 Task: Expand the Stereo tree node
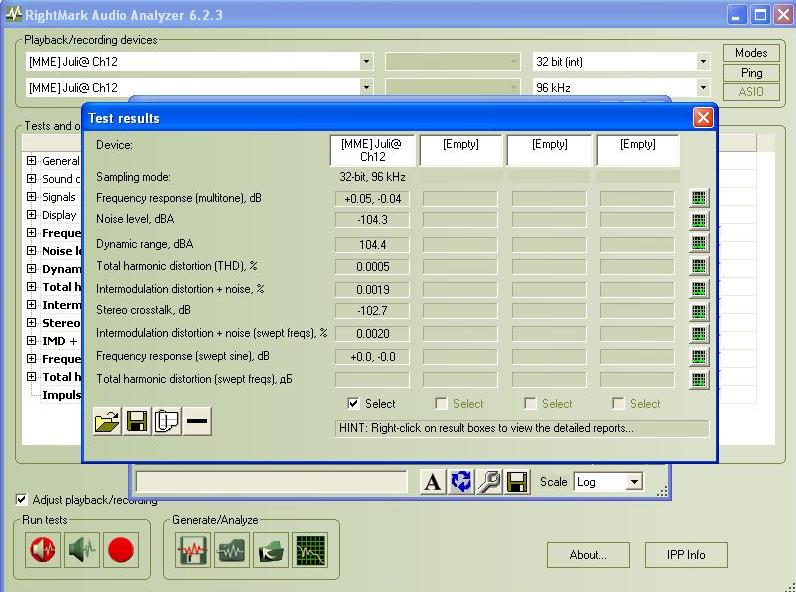[31, 323]
